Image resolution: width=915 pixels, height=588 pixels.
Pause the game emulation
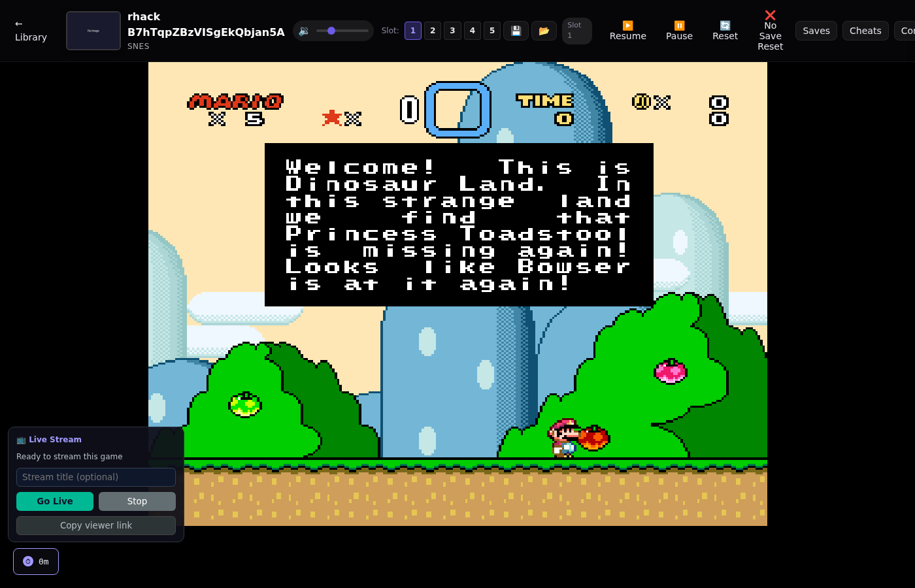pos(679,31)
